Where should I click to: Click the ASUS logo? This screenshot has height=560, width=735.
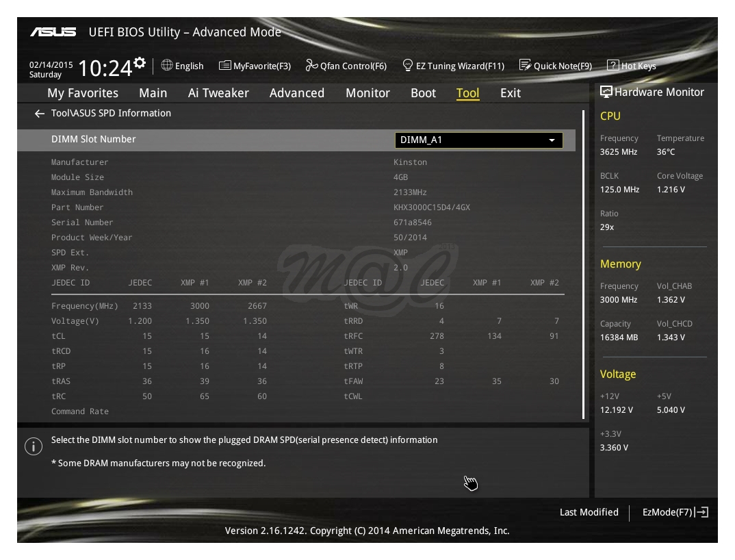(53, 32)
